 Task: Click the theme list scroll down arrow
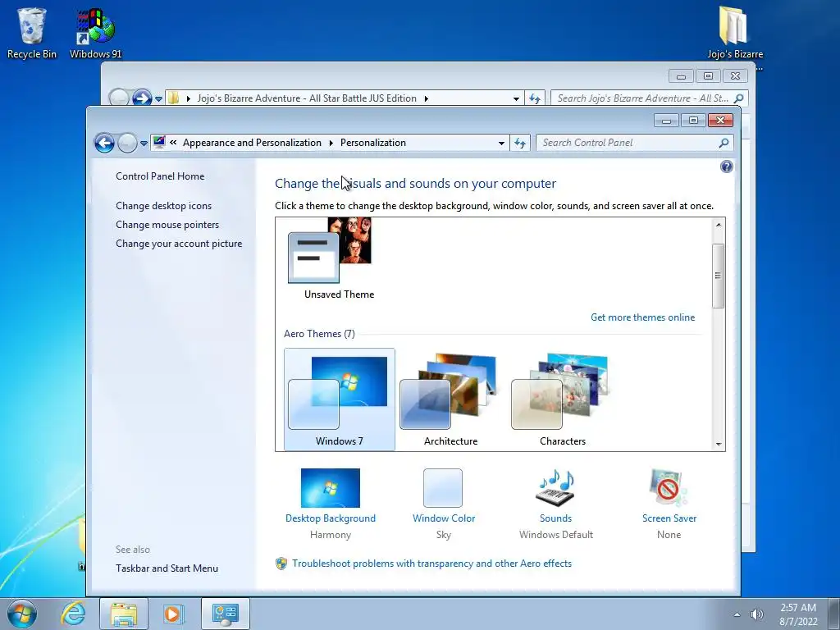[x=719, y=444]
